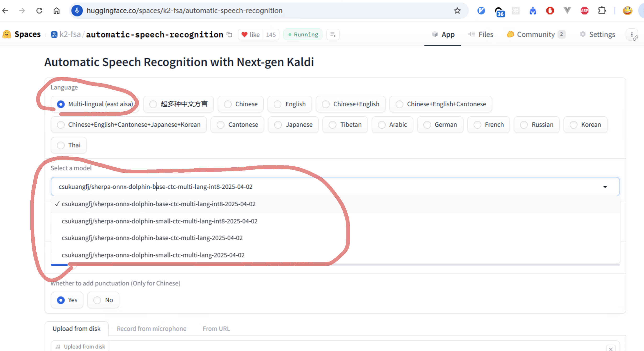Open the red stop-hand extension icon
Viewport: 644px width, 351px height.
coord(550,11)
